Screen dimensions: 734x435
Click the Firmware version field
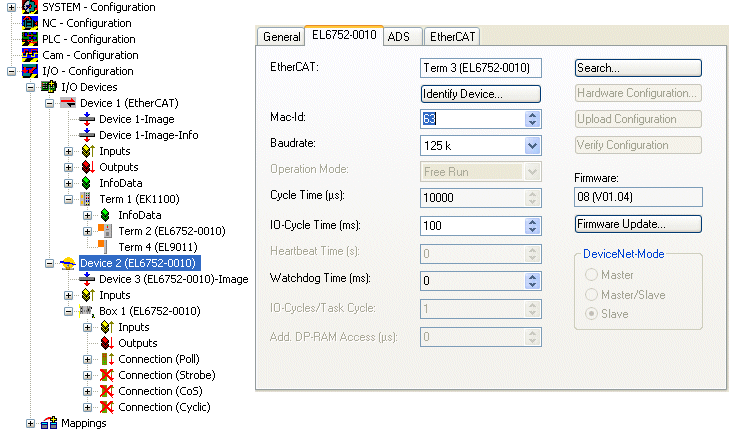(x=638, y=197)
